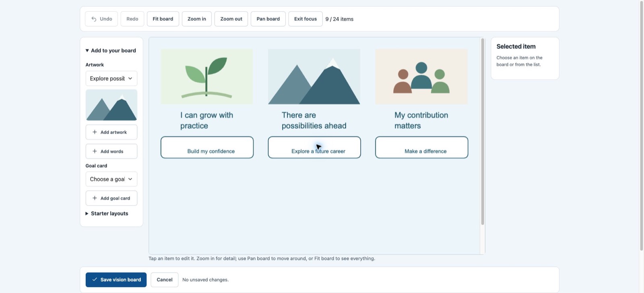
Task: Click the checkmark icon on Save vision board
Action: (95, 280)
